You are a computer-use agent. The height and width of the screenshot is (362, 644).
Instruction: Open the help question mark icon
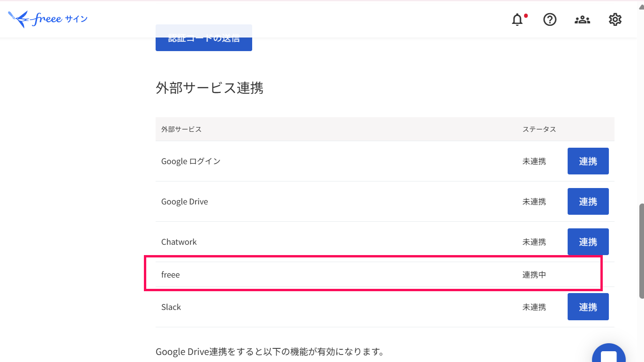click(x=550, y=20)
